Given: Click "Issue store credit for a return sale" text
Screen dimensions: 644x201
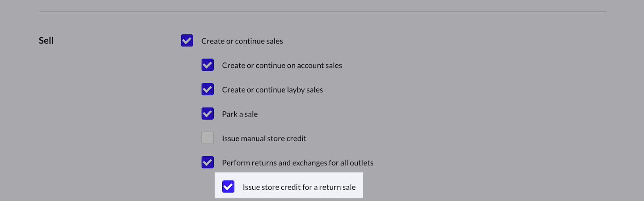Looking at the screenshot, I should point(299,187).
